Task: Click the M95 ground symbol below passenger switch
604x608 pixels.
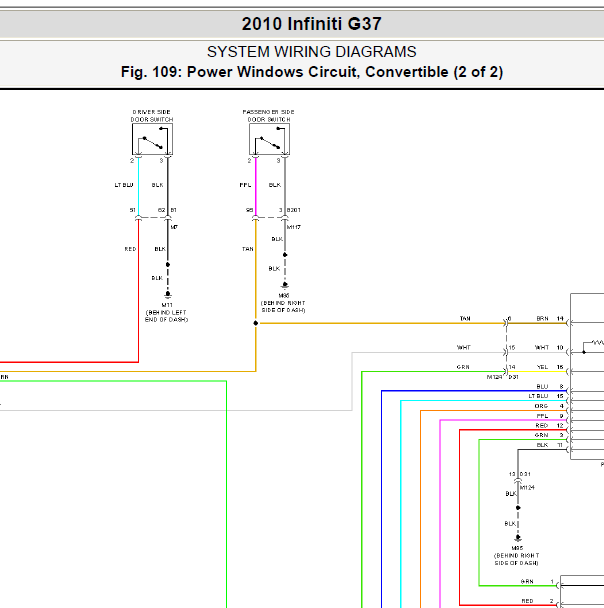Action: (285, 285)
